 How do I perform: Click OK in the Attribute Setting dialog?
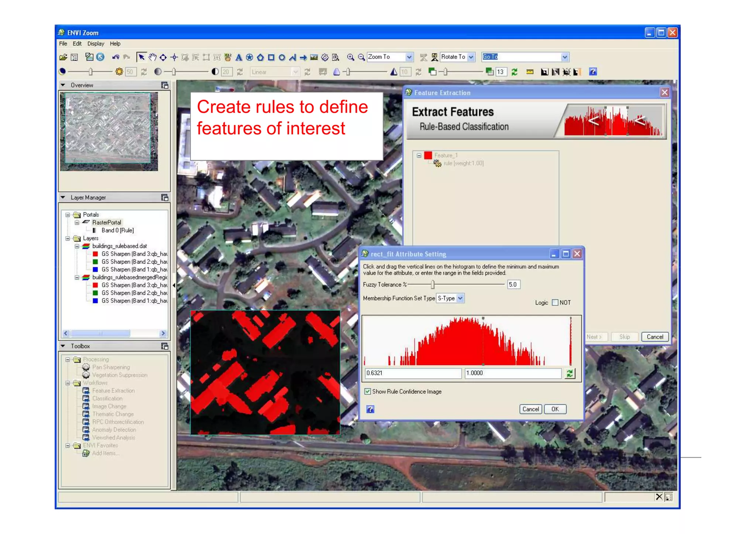(555, 409)
